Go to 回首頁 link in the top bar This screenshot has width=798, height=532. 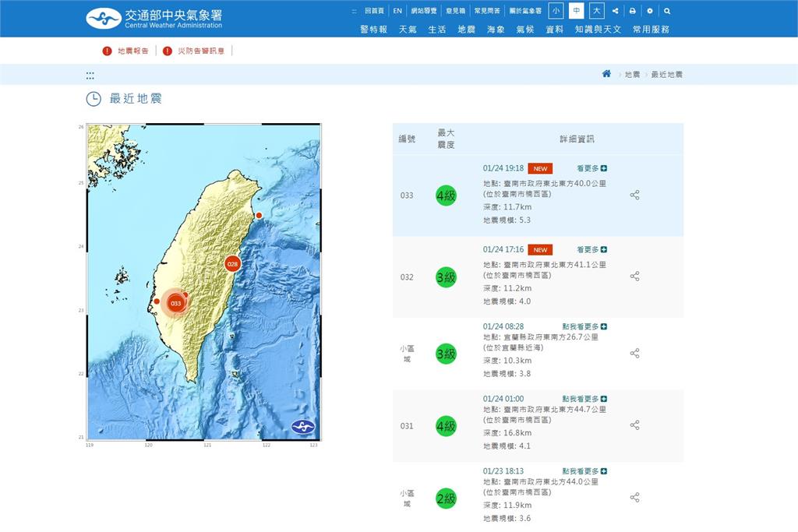(374, 11)
